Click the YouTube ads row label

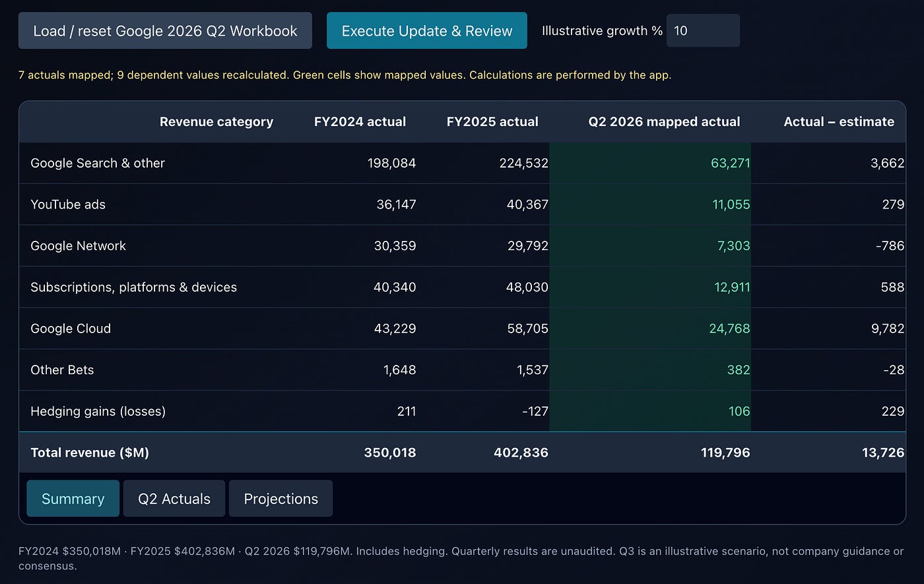[68, 204]
